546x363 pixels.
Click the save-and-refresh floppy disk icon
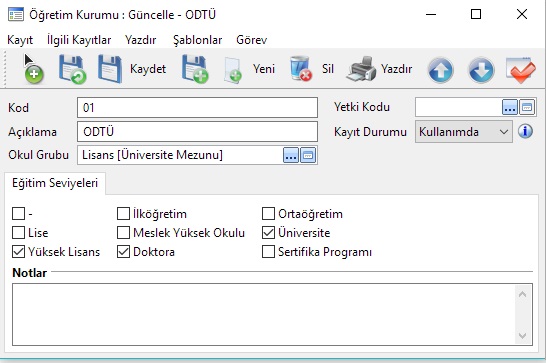tap(72, 69)
